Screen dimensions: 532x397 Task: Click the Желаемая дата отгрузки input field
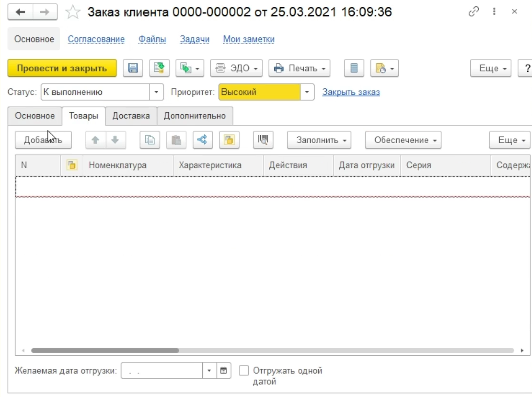click(x=162, y=370)
